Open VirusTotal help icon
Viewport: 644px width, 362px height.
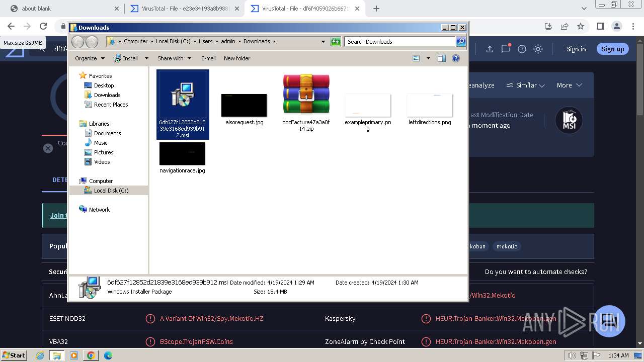pos(522,49)
